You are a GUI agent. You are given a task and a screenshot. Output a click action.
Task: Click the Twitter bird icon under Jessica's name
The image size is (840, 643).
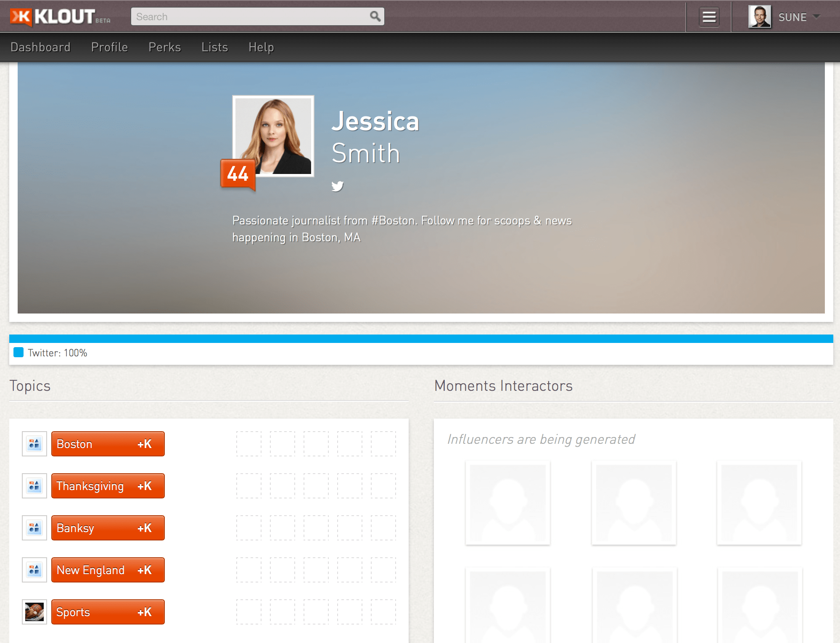click(338, 186)
